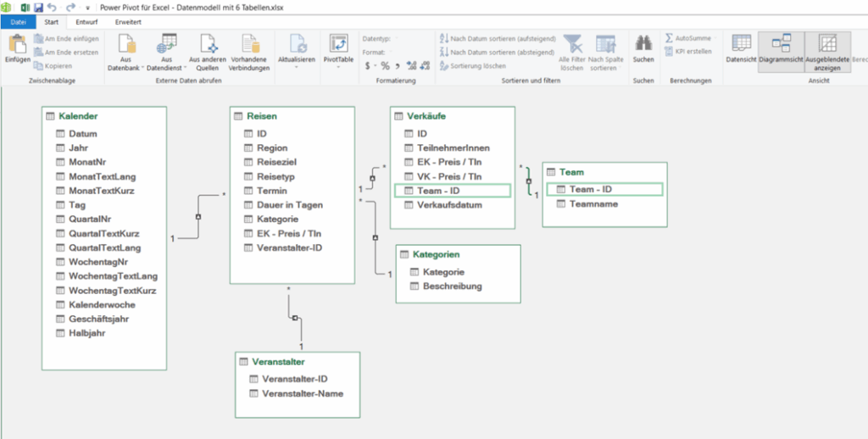Click the percent format button
868x439 pixels.
384,65
